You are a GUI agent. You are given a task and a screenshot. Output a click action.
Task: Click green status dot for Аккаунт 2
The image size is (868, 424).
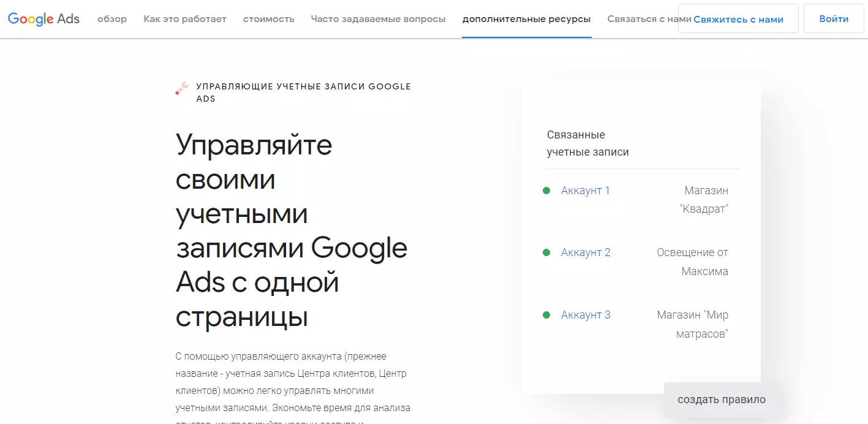point(546,252)
